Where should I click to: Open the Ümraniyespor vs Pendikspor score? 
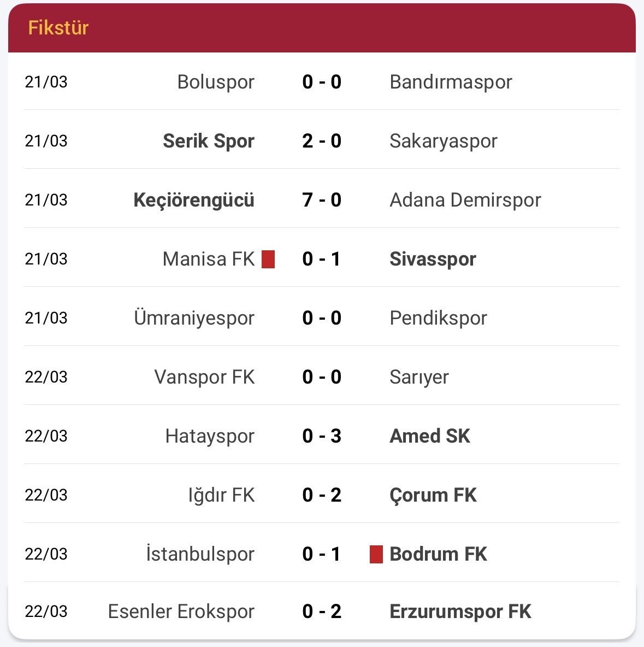click(322, 318)
